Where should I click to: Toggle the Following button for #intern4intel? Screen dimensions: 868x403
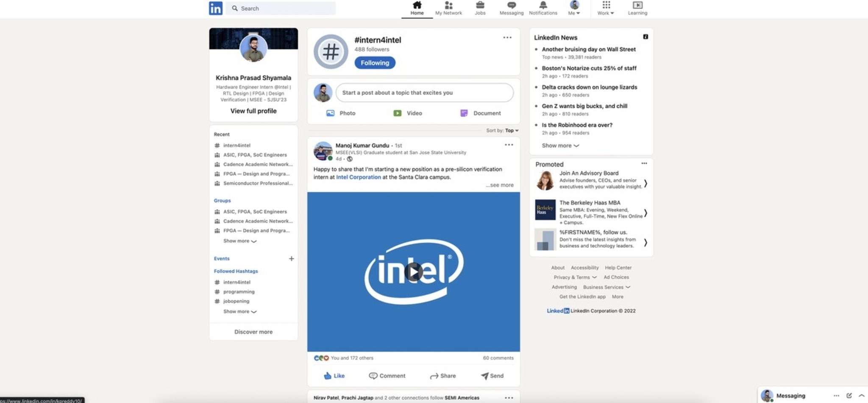(x=375, y=63)
